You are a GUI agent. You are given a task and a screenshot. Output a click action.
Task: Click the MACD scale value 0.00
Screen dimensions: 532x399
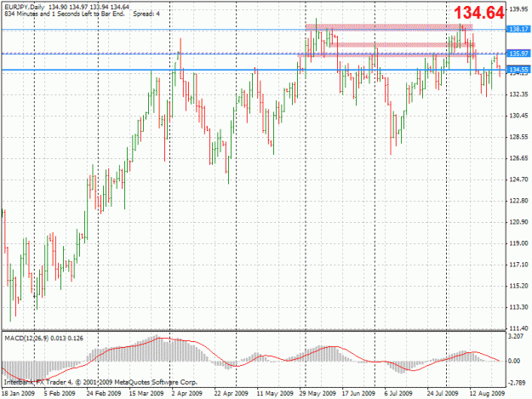click(514, 361)
